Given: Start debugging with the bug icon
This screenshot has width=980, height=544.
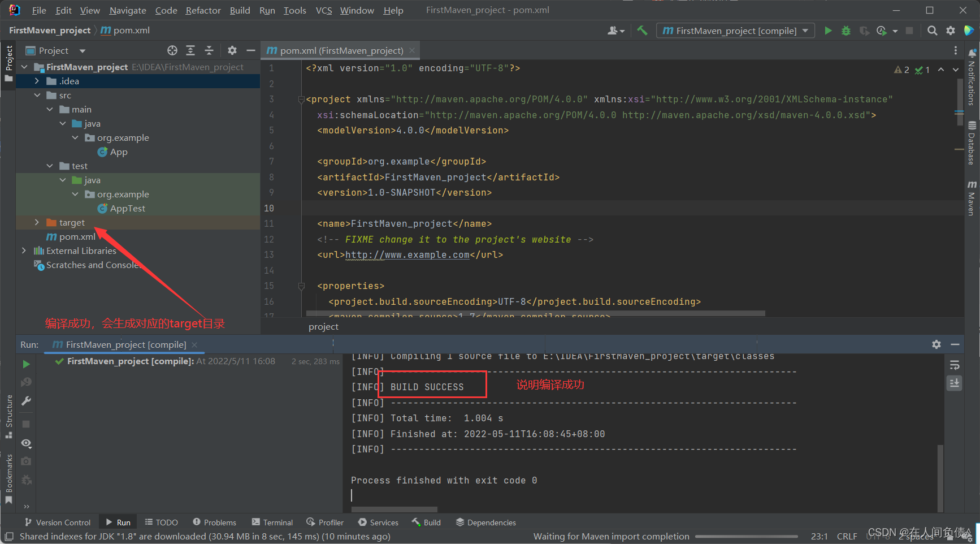Looking at the screenshot, I should point(846,31).
